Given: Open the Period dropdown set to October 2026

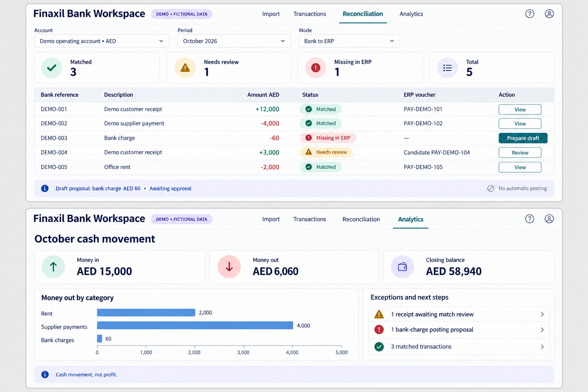Looking at the screenshot, I should tap(234, 41).
